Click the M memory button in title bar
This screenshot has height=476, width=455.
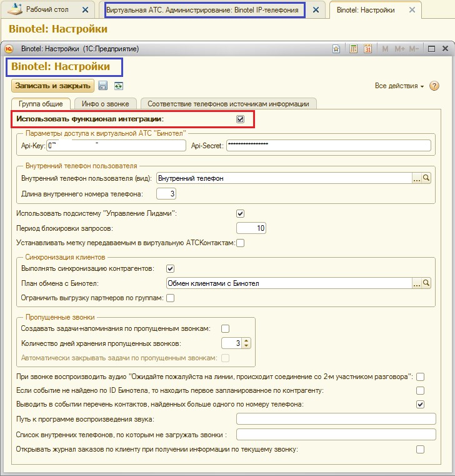[x=385, y=49]
